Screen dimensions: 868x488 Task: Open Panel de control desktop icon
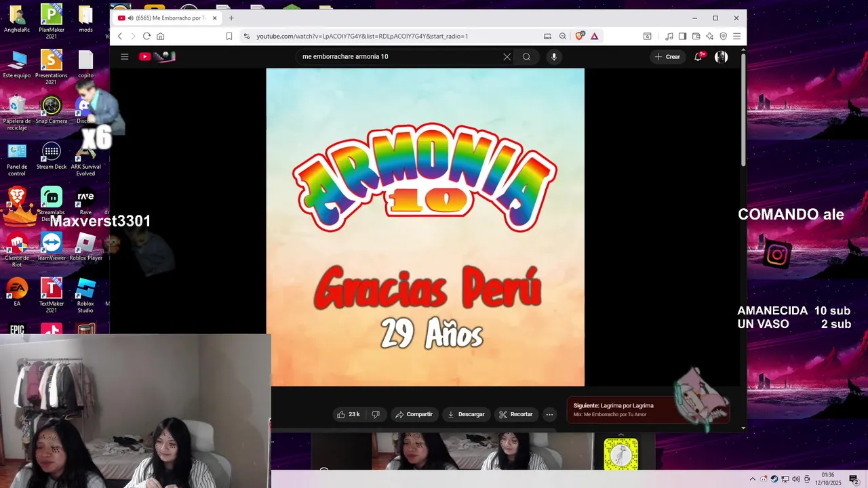pyautogui.click(x=17, y=159)
